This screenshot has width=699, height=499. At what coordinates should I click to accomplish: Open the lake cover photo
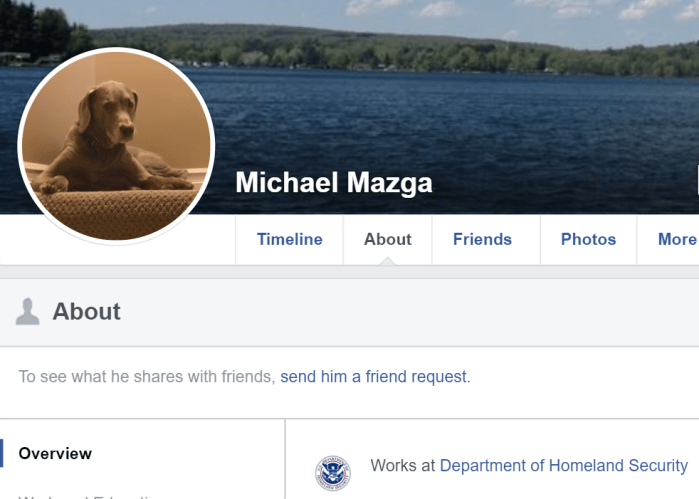(x=450, y=110)
